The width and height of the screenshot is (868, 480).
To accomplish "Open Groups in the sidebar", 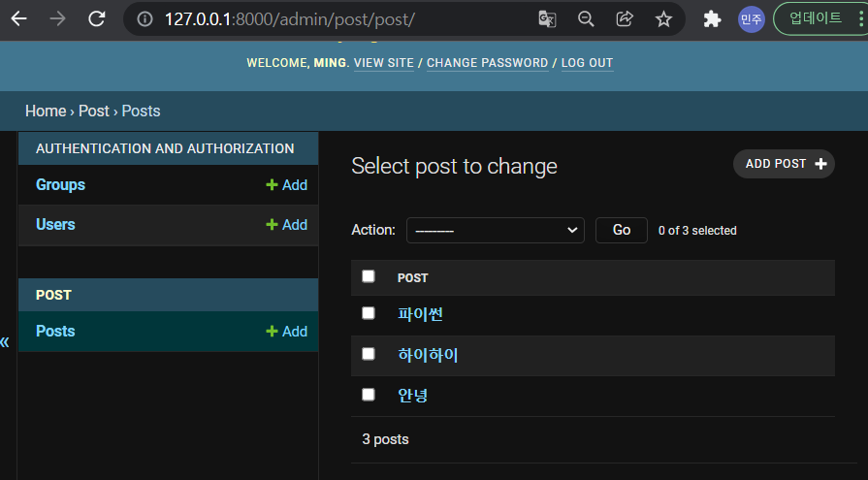I will coord(60,184).
